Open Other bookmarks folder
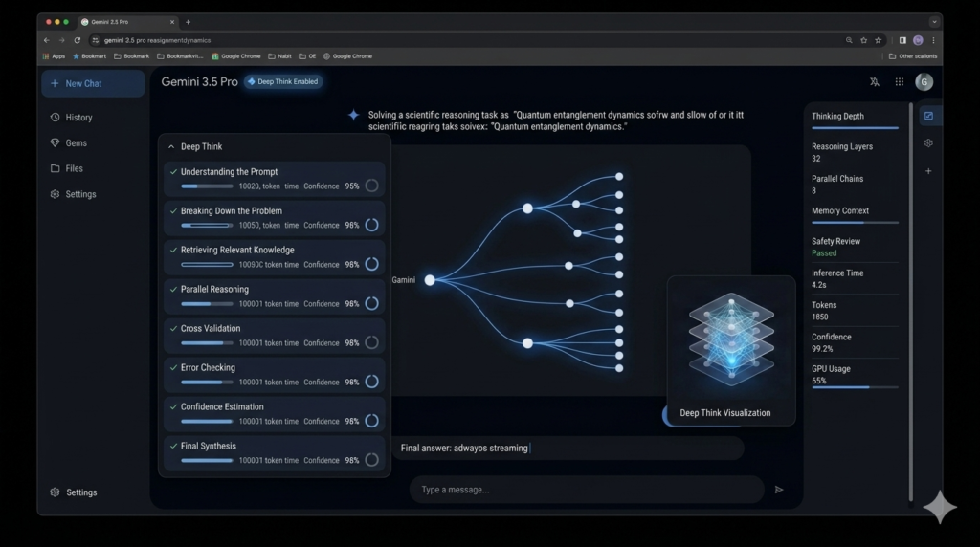The width and height of the screenshot is (980, 547). [913, 56]
